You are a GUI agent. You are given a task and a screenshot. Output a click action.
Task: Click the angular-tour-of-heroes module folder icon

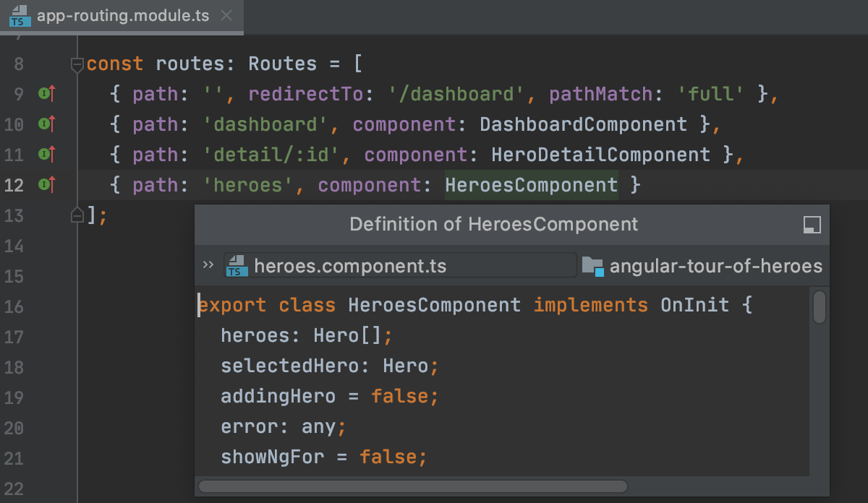(x=593, y=266)
